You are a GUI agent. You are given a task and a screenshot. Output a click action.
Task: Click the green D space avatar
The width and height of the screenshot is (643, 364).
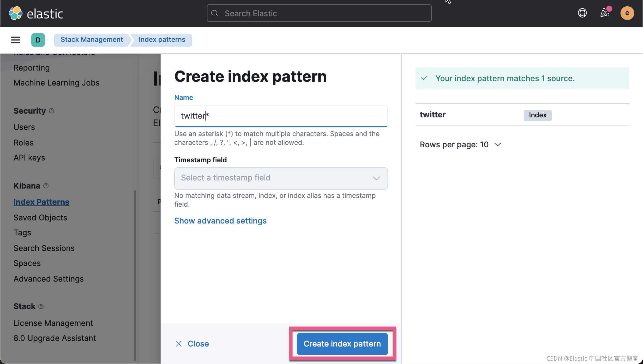click(38, 40)
